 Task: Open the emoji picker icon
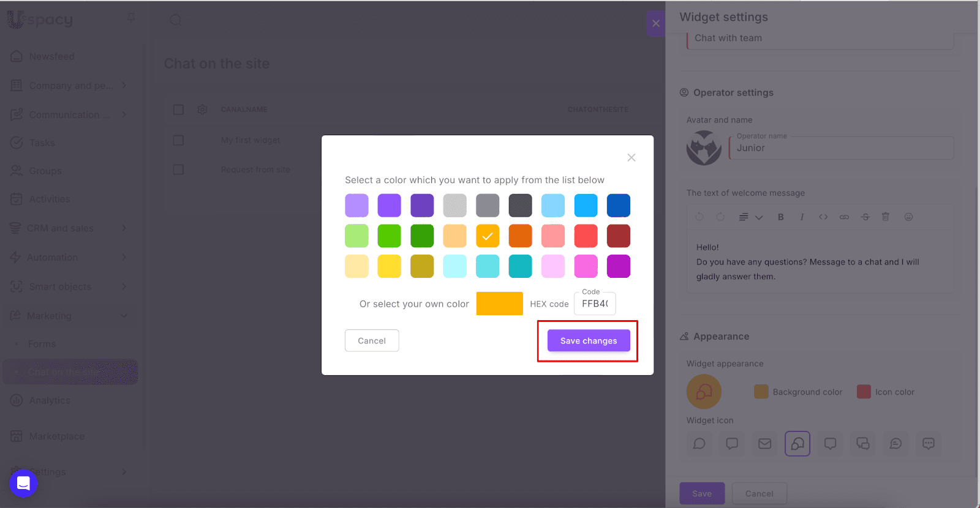(908, 217)
